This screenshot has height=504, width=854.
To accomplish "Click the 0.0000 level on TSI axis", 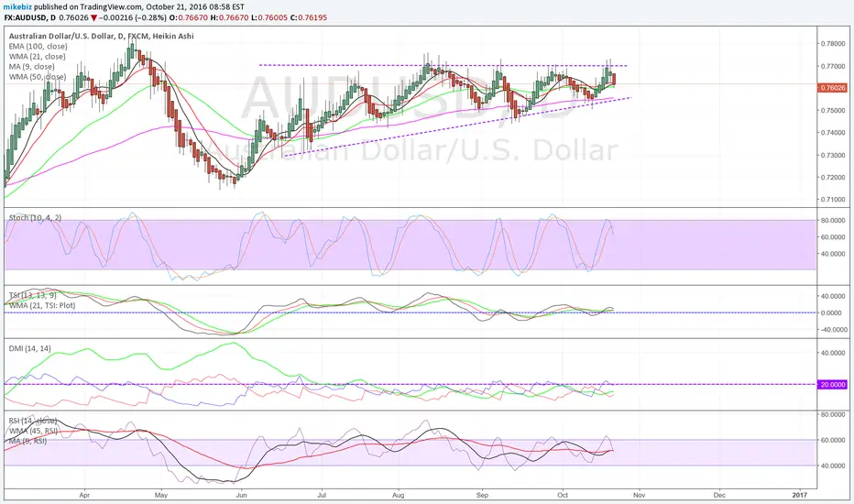I will (x=833, y=312).
